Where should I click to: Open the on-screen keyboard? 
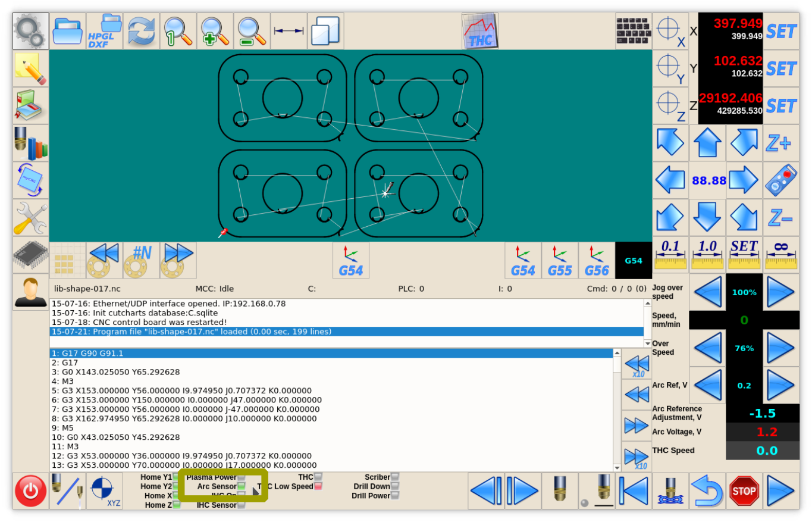[x=634, y=31]
